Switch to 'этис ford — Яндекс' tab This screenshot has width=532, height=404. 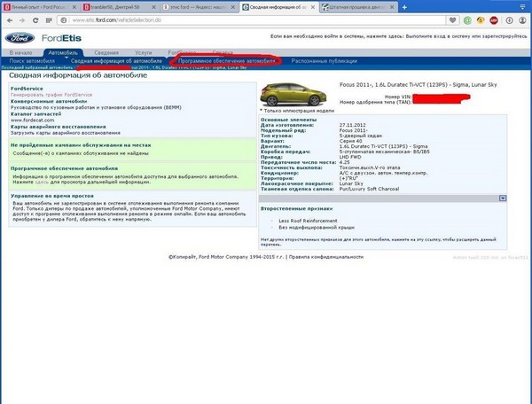point(199,7)
